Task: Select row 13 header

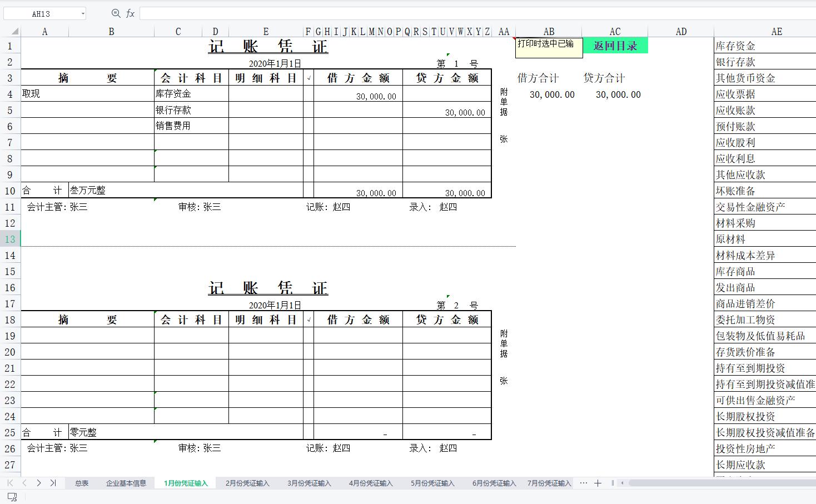Action: point(10,239)
